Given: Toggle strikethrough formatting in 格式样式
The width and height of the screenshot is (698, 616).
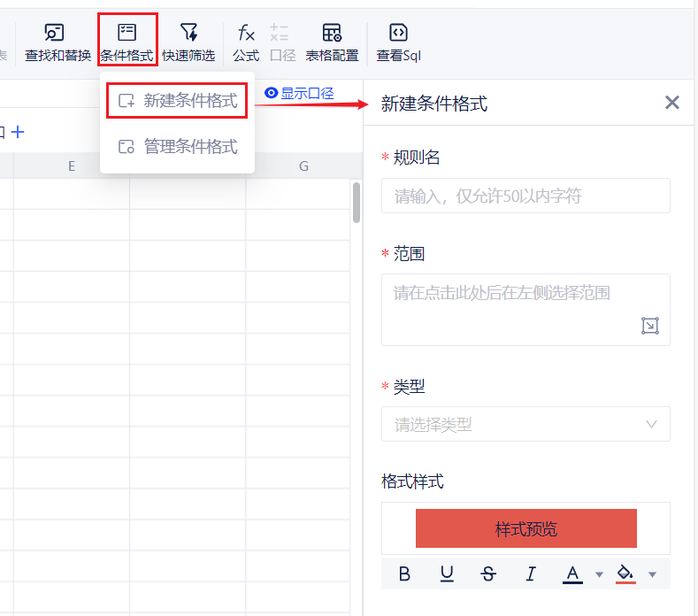Looking at the screenshot, I should coord(488,574).
